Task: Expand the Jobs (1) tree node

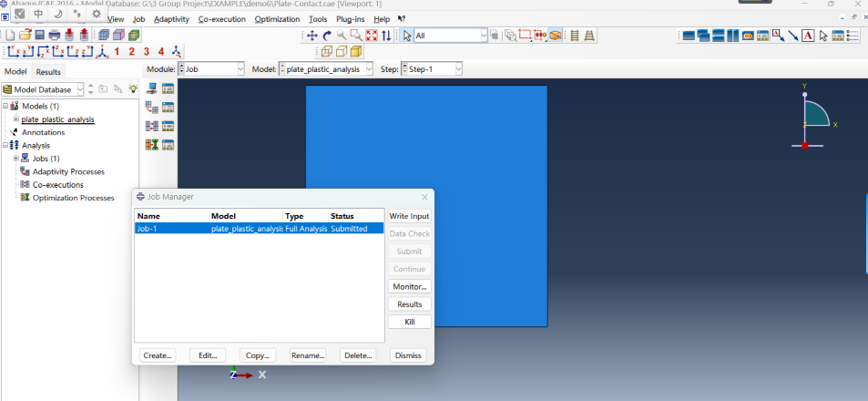Action: [15, 159]
